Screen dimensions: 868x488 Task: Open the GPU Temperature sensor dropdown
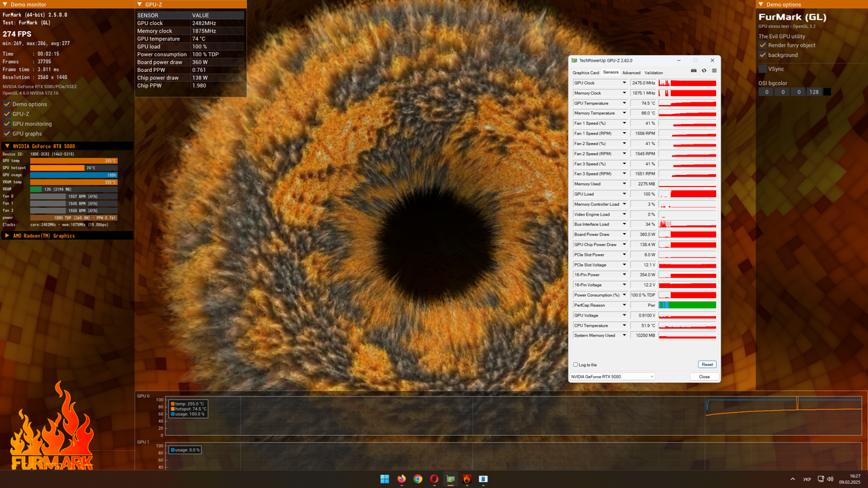625,103
